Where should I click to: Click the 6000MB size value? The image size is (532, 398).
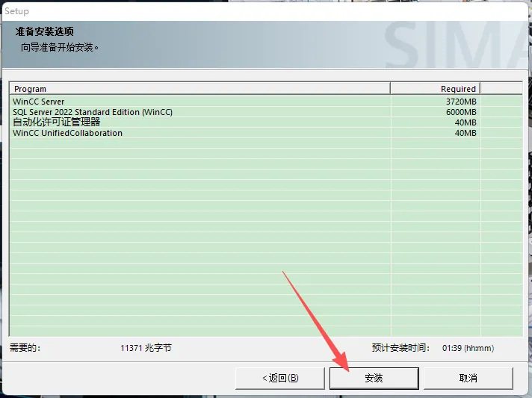click(461, 112)
